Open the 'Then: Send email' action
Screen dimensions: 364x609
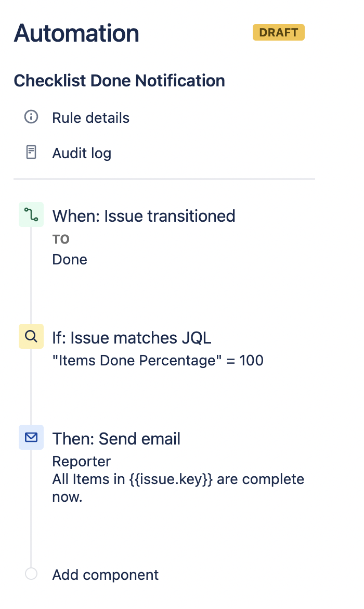pos(116,439)
